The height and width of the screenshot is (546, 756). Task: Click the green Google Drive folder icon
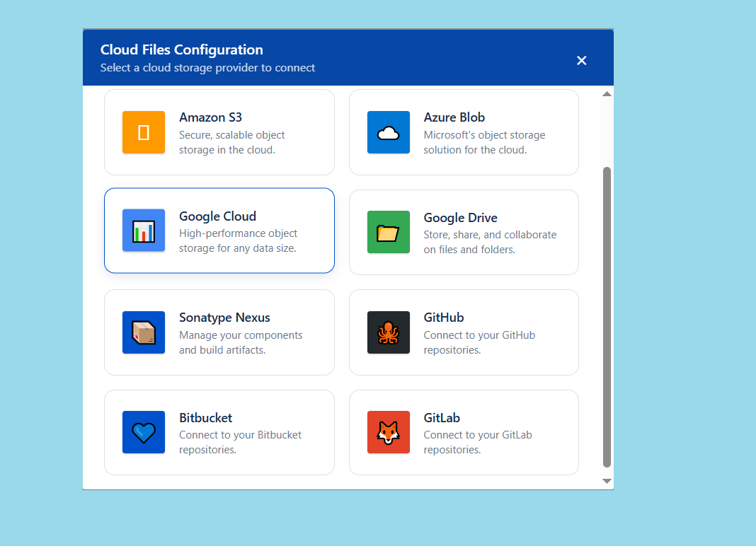388,232
